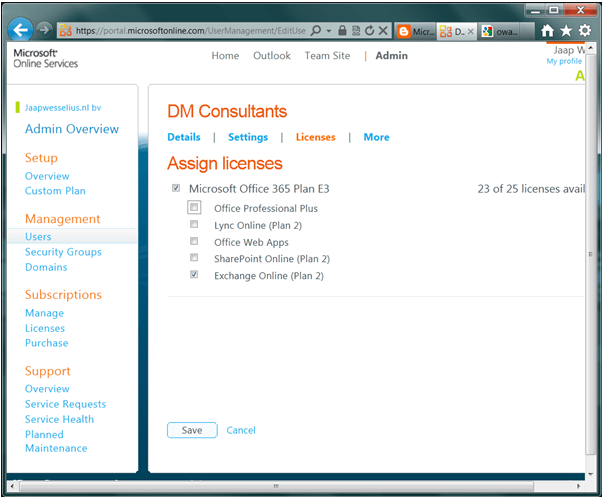Click the horizontal scrollbar thumb
This screenshot has height=497, width=602.
coord(276,486)
